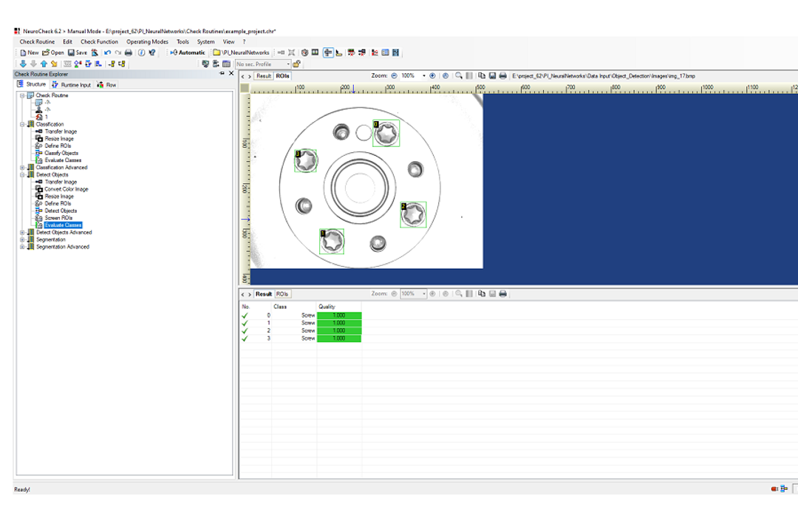Screen dimensions: 798x532
Task: Switch to Automatic mode
Action: [x=188, y=52]
